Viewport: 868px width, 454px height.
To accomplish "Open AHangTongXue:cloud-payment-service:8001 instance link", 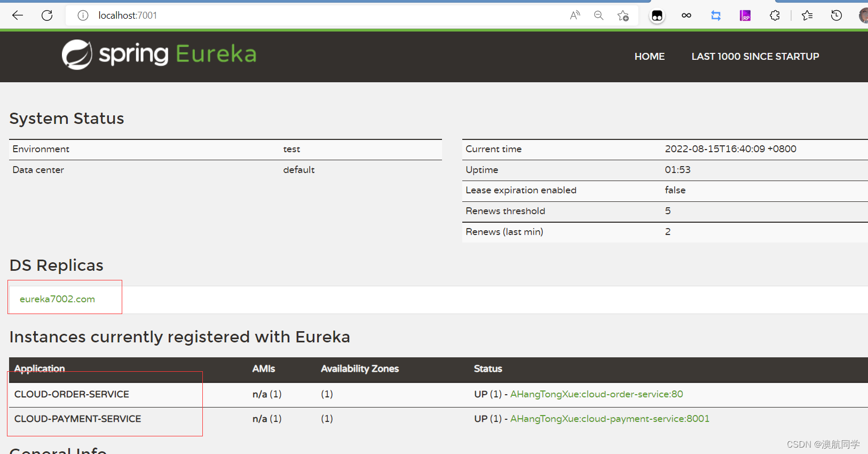I will pyautogui.click(x=610, y=419).
